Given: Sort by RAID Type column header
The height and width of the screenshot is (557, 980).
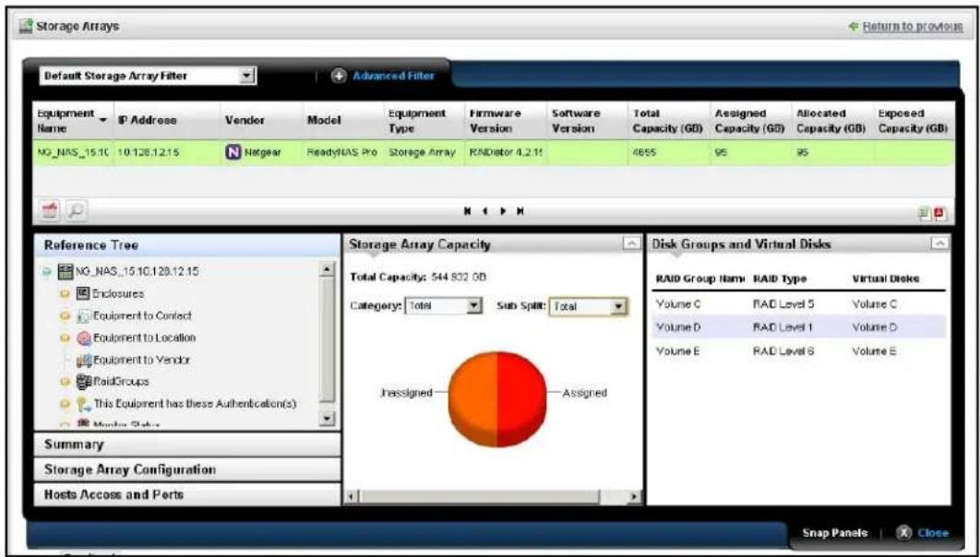Looking at the screenshot, I should coord(780,279).
